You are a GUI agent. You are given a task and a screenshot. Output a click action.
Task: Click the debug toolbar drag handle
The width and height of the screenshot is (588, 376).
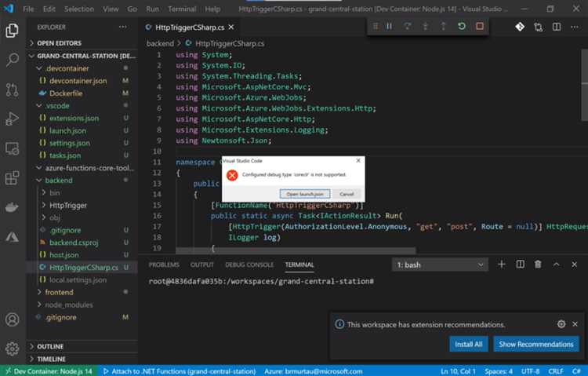375,26
